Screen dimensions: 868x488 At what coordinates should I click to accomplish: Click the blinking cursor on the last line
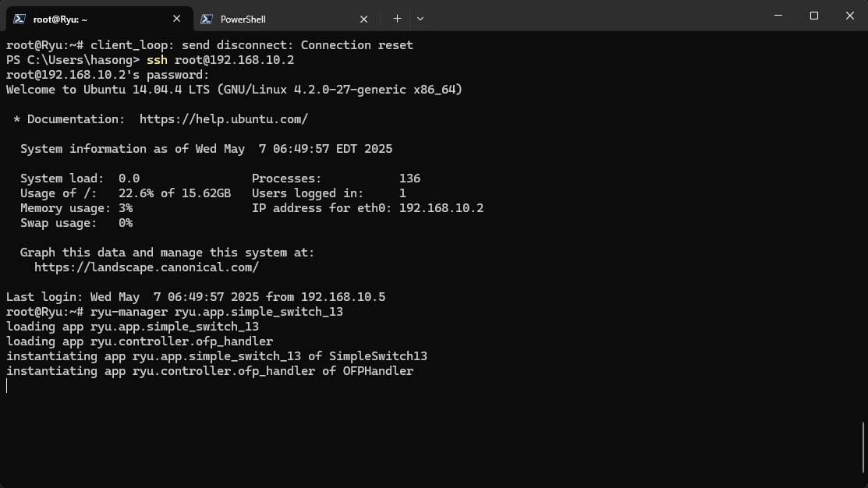pyautogui.click(x=7, y=386)
